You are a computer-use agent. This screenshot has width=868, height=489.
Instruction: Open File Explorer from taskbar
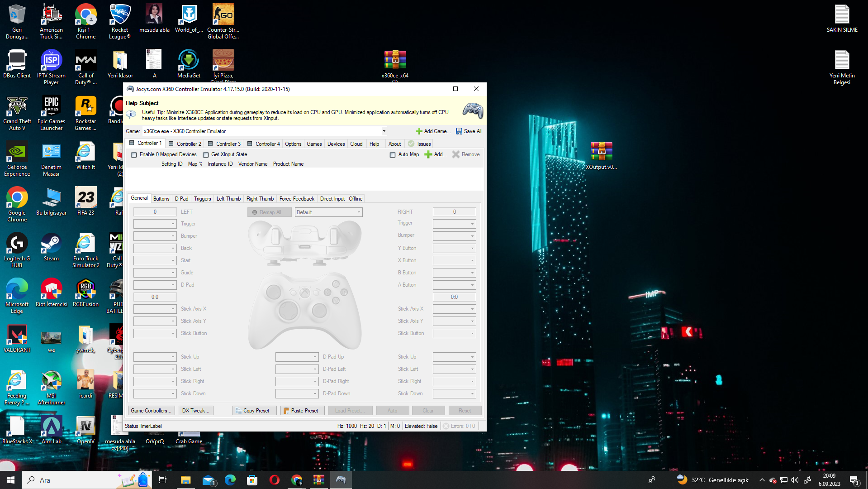click(x=185, y=480)
